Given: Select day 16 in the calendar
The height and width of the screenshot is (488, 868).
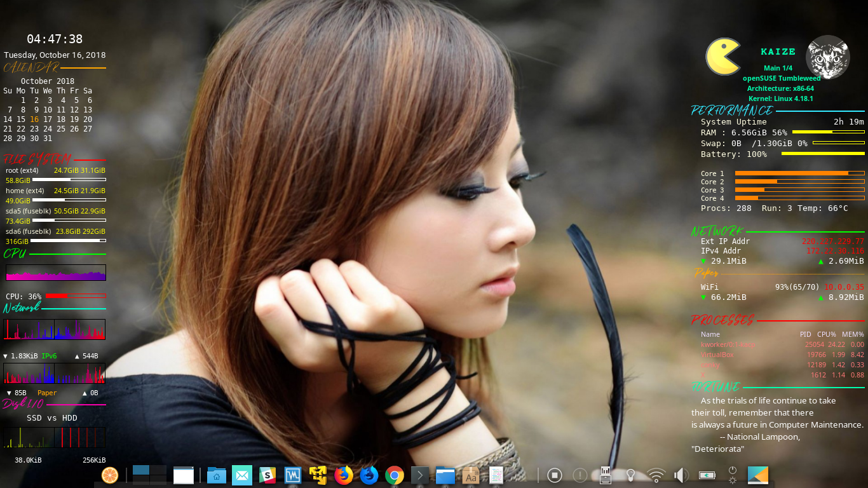Looking at the screenshot, I should tap(34, 119).
